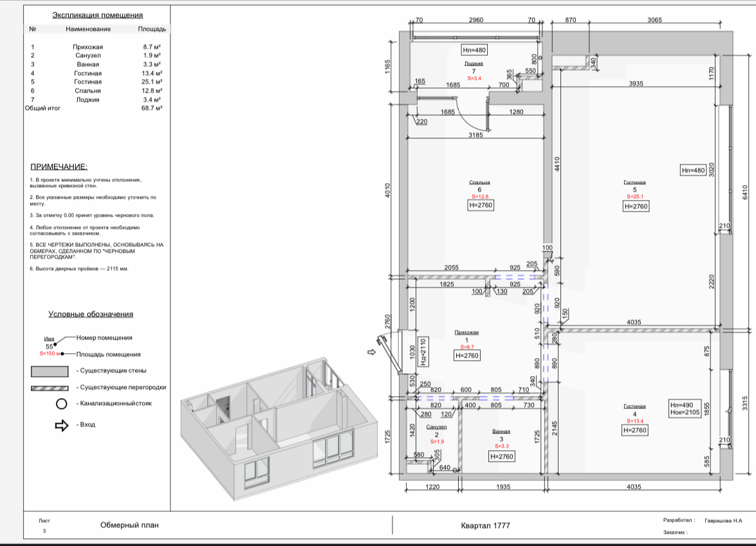Viewport: 756px width, 546px height.
Task: Click note 5 written in capital letters
Action: (97, 251)
